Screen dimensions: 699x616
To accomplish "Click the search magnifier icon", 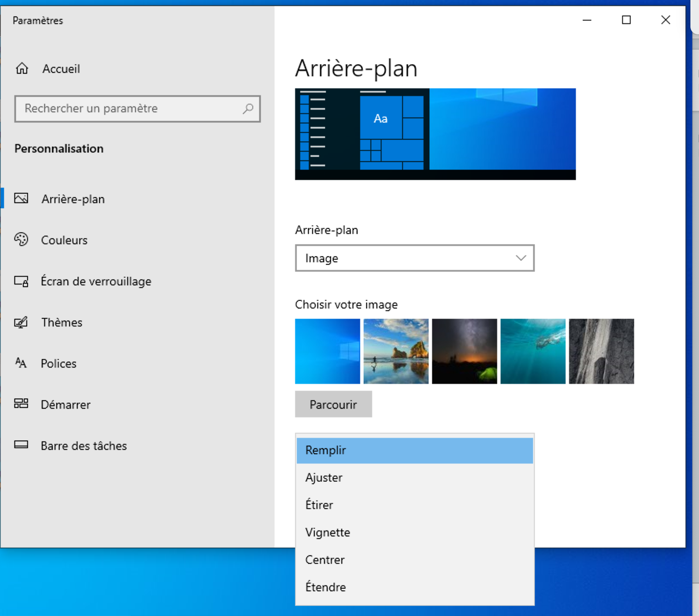I will pos(248,108).
